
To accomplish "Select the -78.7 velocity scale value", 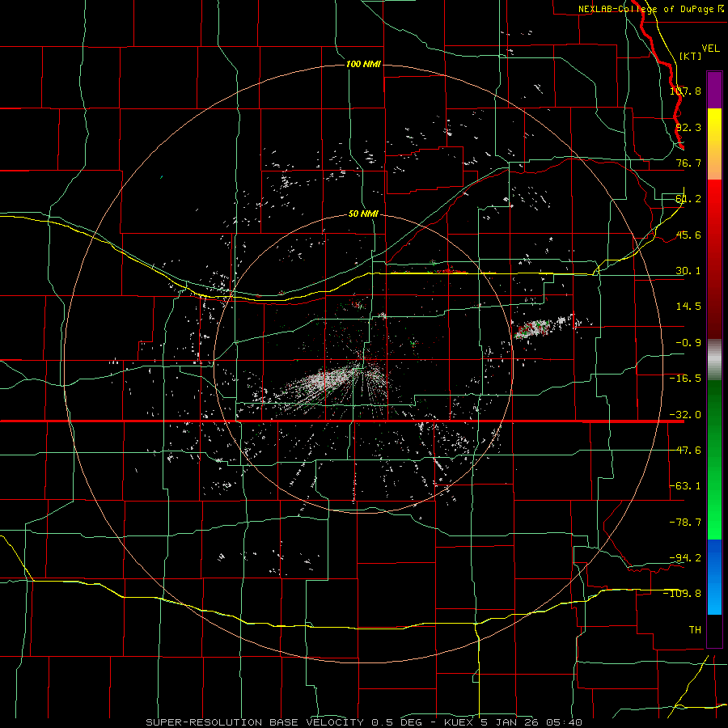I will coord(685,523).
